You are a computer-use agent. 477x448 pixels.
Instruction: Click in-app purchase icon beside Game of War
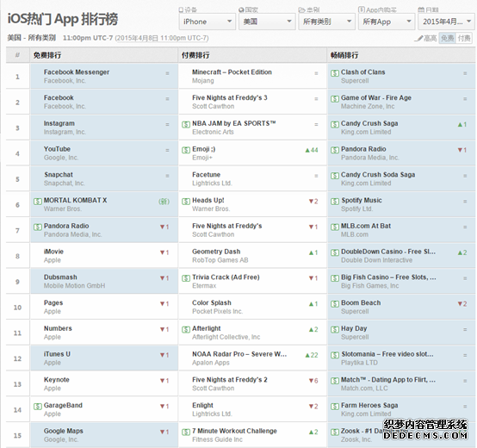tap(335, 98)
